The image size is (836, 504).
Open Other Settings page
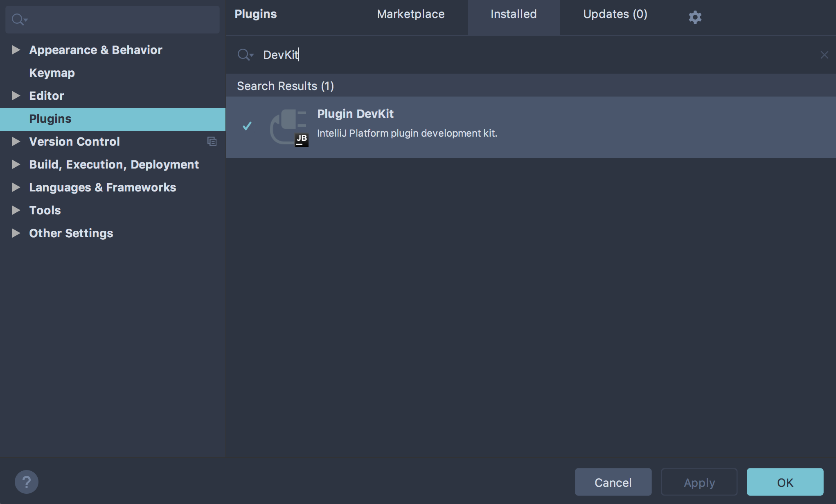(x=71, y=233)
